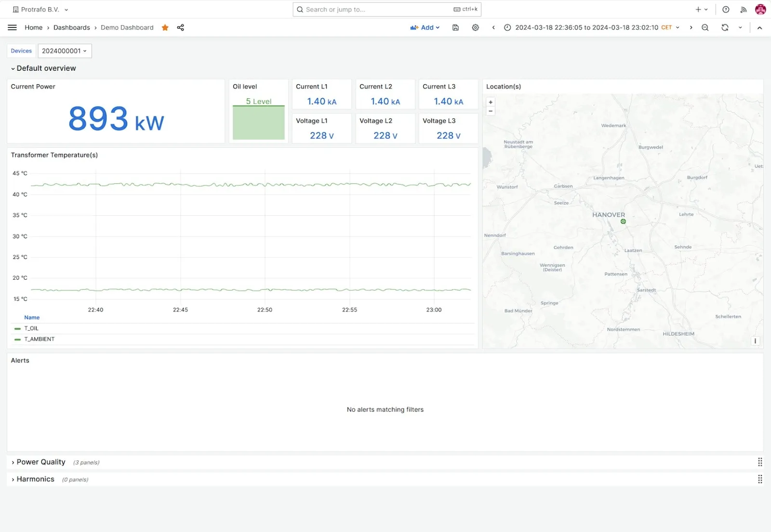The image size is (771, 532).
Task: Open refresh interval dropdown
Action: click(740, 27)
